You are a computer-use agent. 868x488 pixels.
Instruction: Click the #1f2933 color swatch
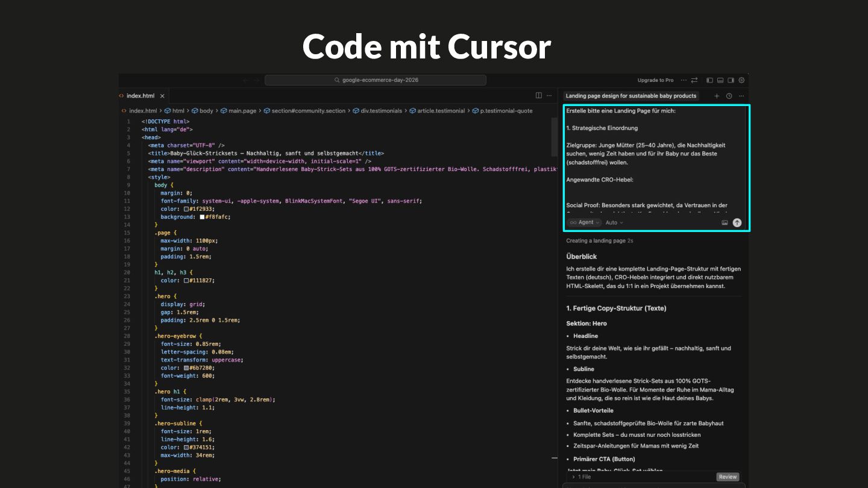tap(187, 209)
